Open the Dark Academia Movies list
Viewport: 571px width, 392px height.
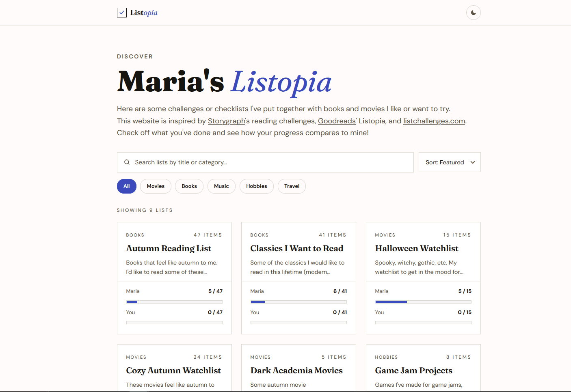tap(296, 370)
